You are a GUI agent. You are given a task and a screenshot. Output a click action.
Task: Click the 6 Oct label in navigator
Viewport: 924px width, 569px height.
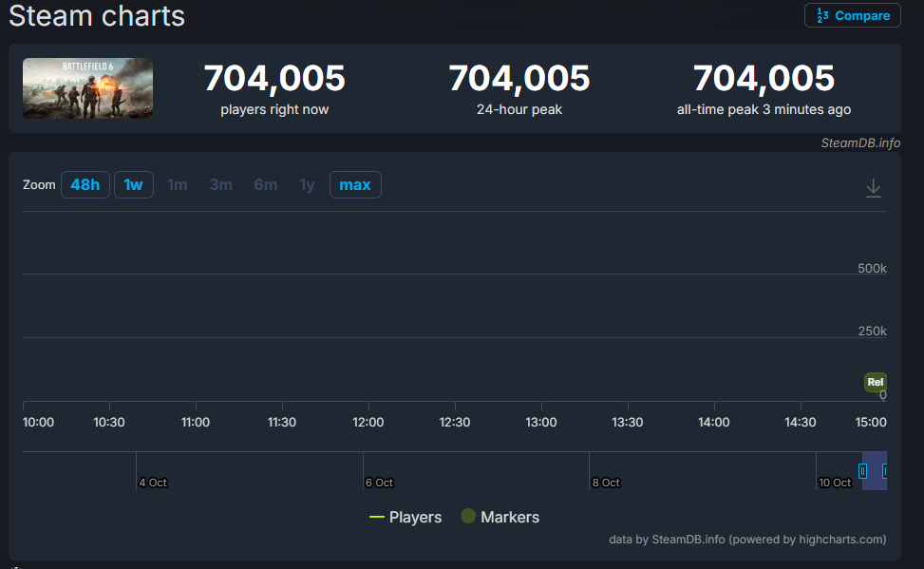[x=379, y=483]
